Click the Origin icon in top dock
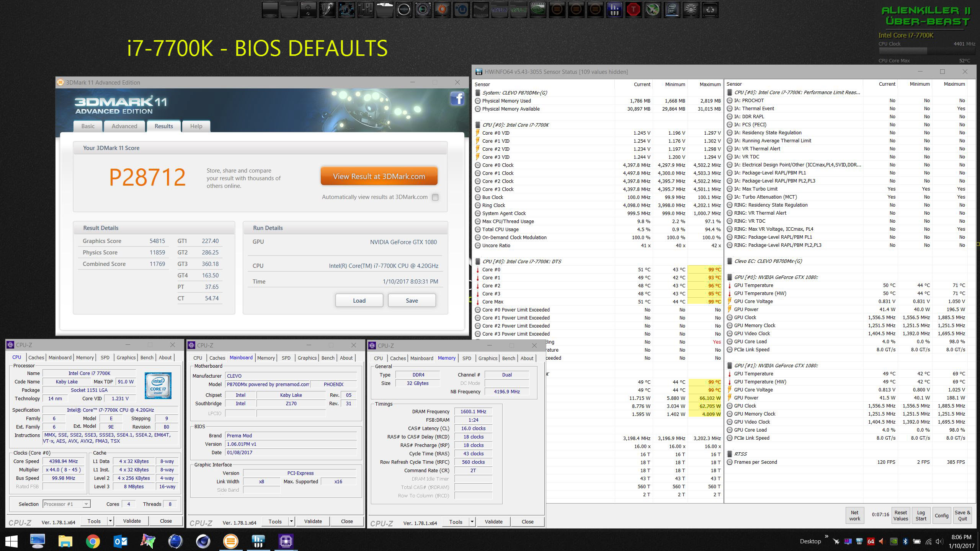This screenshot has width=980, height=551. pos(442,10)
